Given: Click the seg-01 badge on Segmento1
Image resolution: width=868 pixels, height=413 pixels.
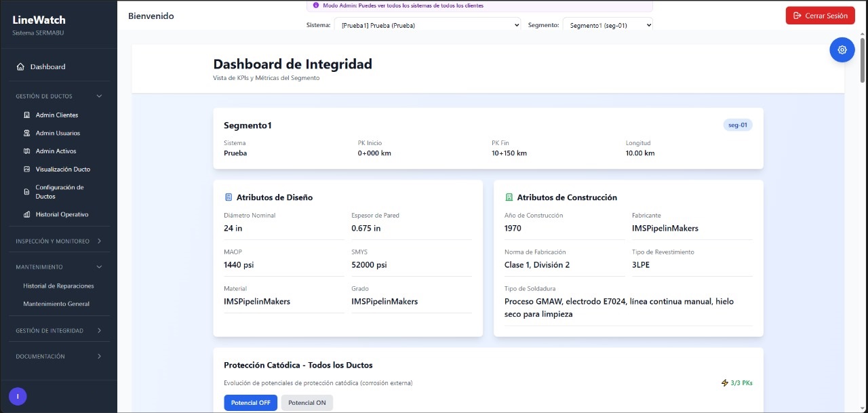Looking at the screenshot, I should click(738, 125).
